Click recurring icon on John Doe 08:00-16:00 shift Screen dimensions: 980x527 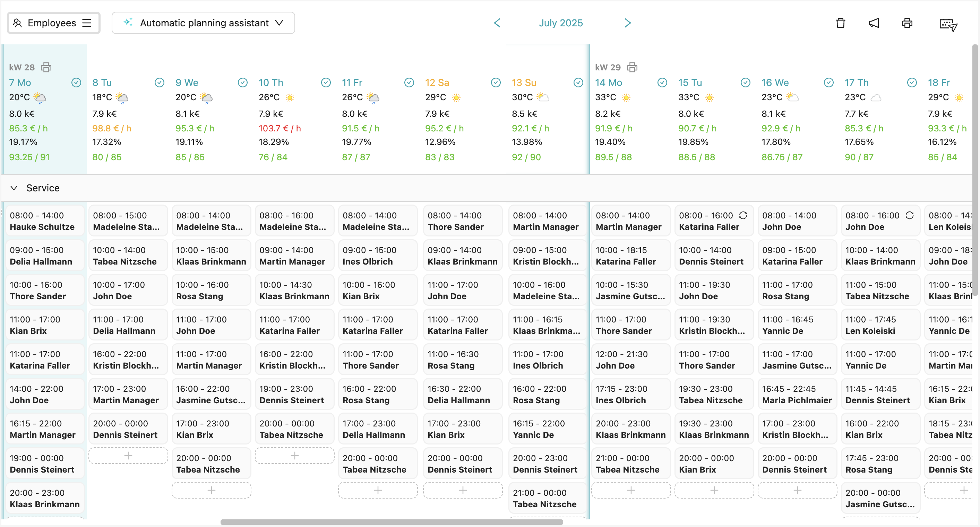click(x=909, y=216)
